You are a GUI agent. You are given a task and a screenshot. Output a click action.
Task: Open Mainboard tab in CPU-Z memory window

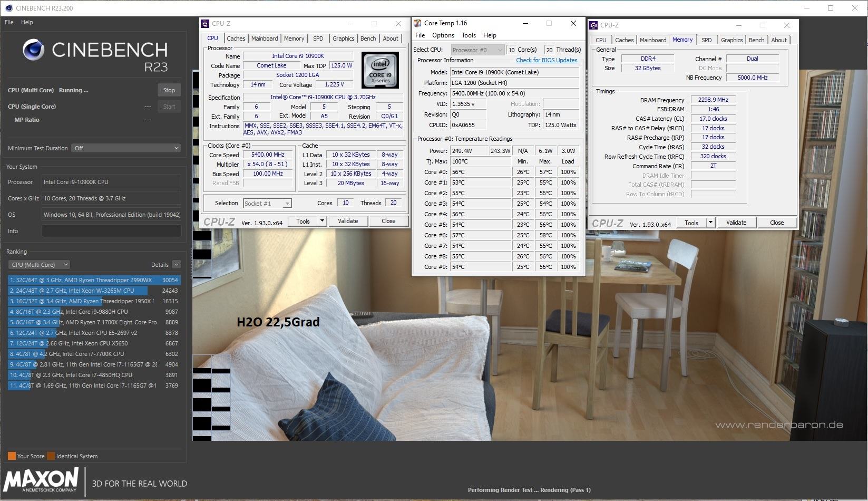click(653, 40)
